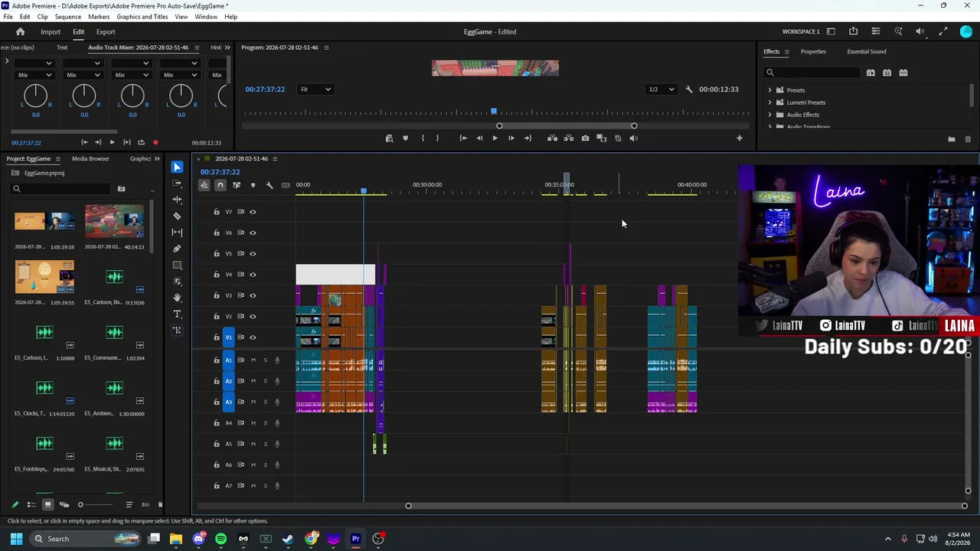Select the Ripple Edit tool
The width and height of the screenshot is (980, 551).
click(177, 200)
